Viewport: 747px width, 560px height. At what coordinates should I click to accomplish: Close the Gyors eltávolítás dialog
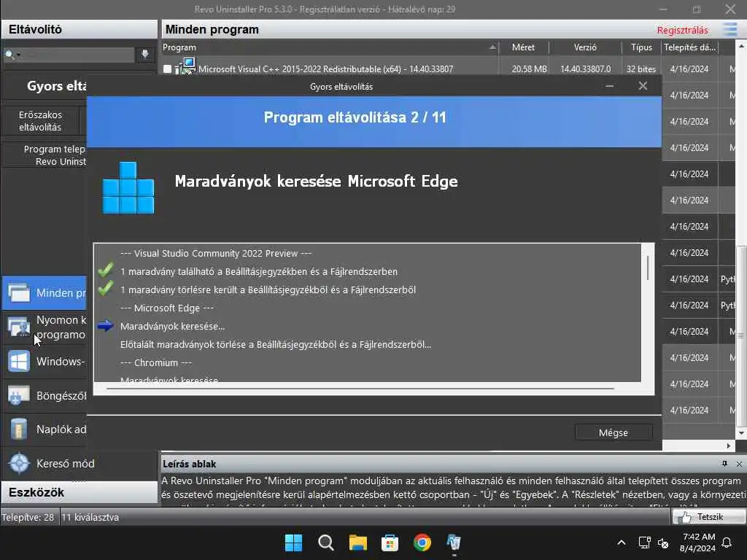click(x=643, y=86)
